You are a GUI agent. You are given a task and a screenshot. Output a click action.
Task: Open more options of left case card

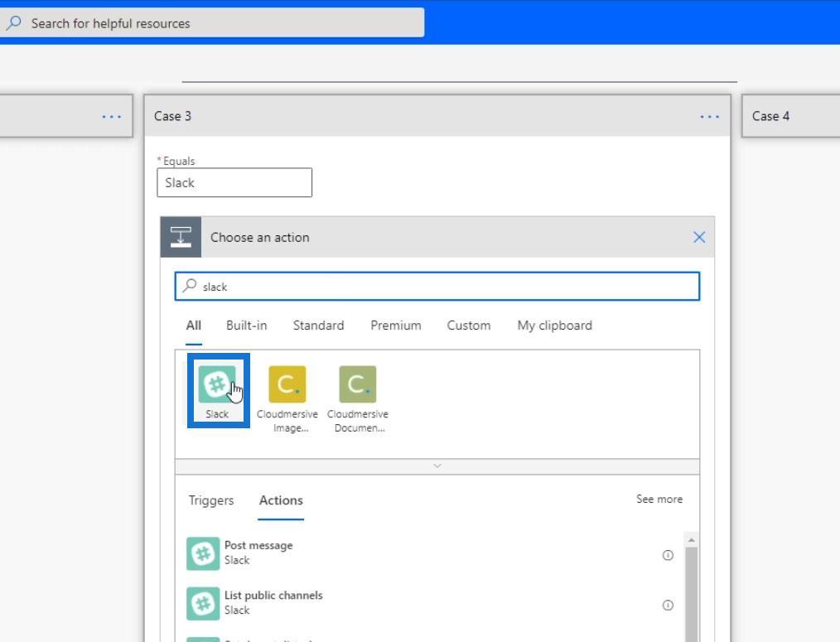tap(112, 116)
